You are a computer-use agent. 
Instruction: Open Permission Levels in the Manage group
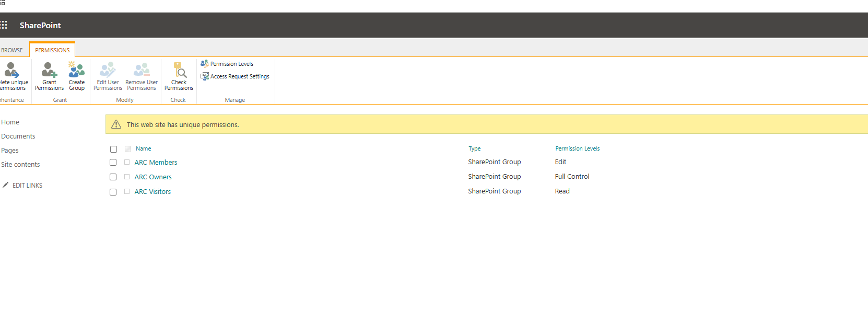[231, 64]
